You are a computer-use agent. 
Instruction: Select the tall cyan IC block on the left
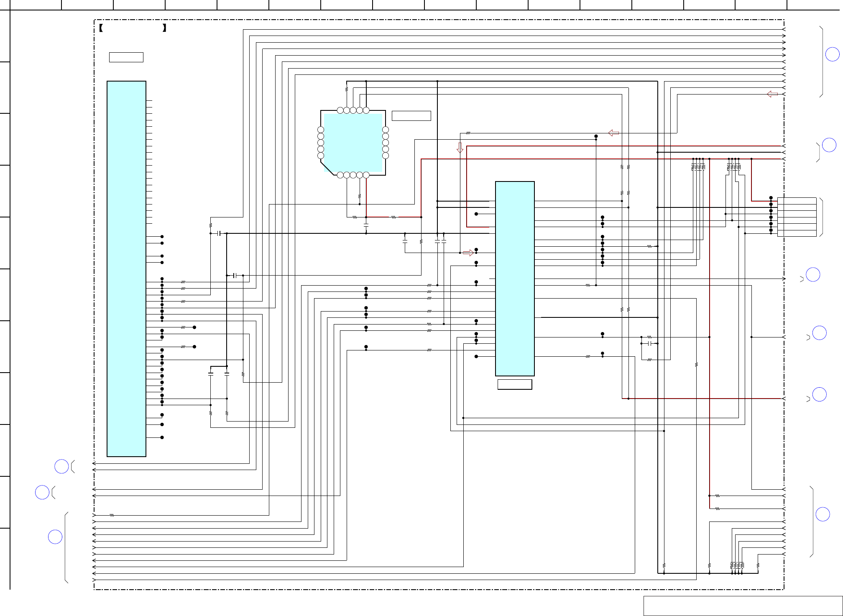click(126, 268)
